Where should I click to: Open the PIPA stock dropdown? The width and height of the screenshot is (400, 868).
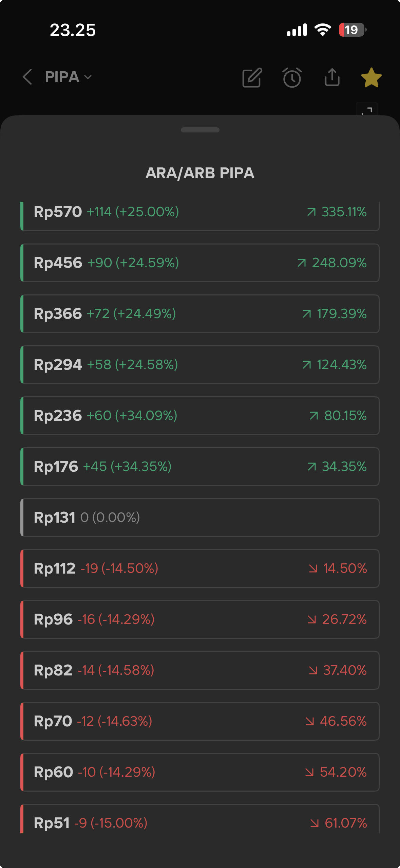68,77
